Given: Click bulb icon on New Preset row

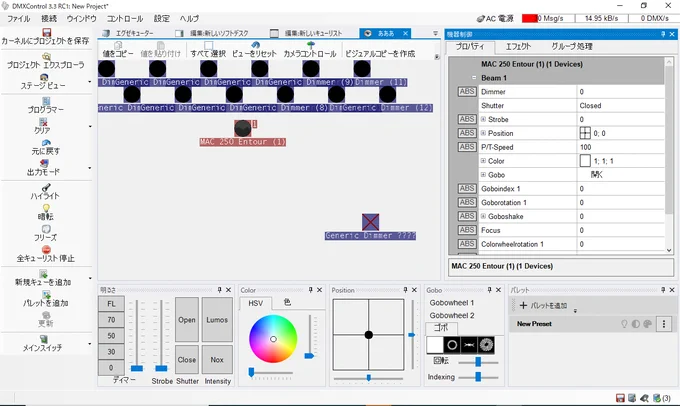Looking at the screenshot, I should pos(624,324).
